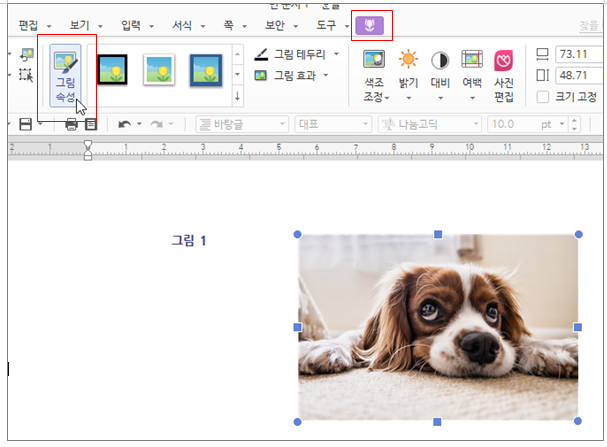Click the bottom-right resize handle of picture

tap(578, 421)
